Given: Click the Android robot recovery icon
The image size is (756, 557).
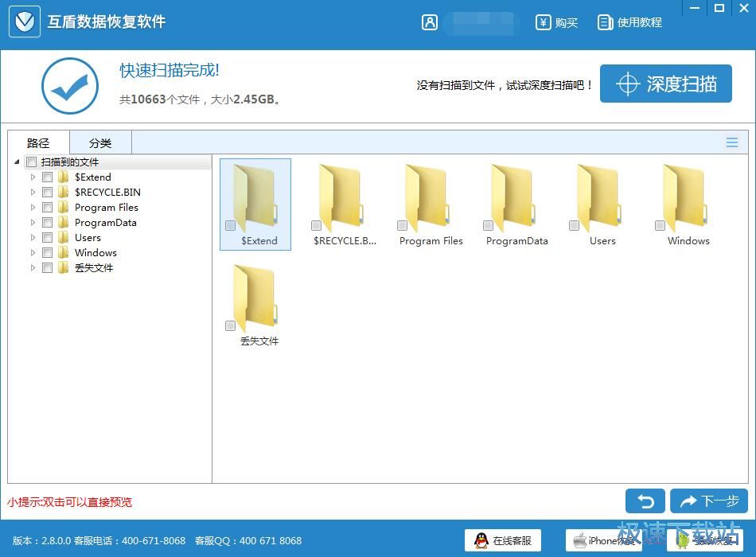Looking at the screenshot, I should 683,540.
